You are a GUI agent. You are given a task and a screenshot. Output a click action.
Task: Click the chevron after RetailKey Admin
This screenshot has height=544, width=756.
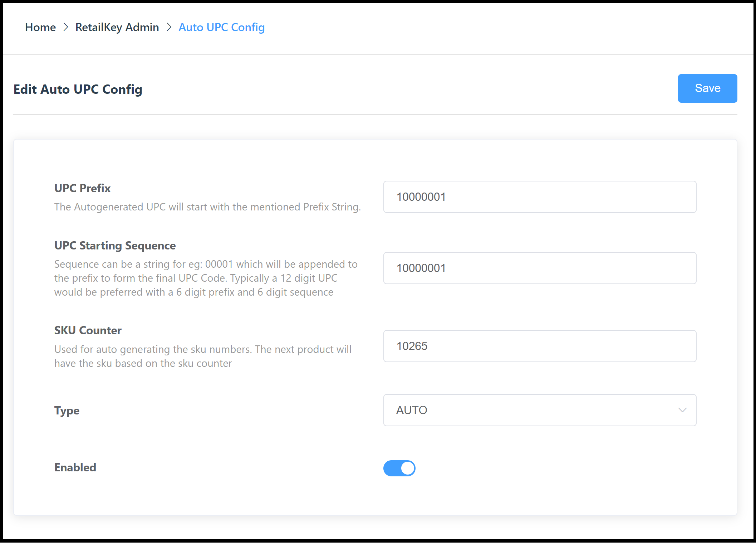click(x=169, y=27)
